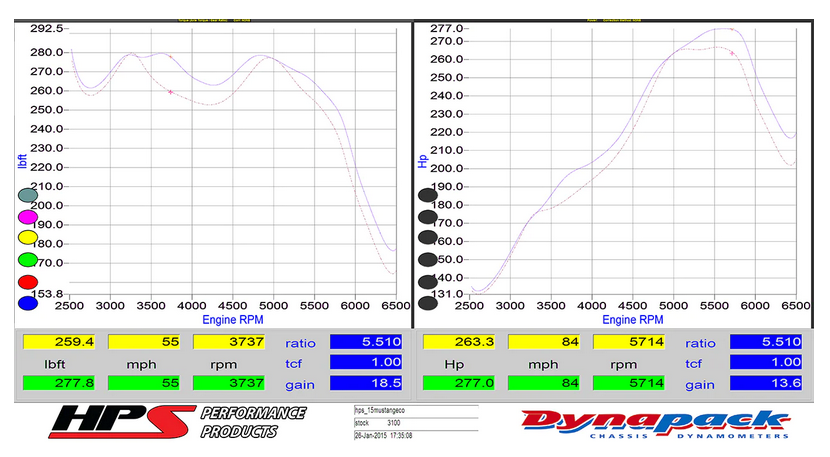Screen dimensions: 830x457
Task: Click the horsepower gain 13.6 field
Action: click(765, 383)
